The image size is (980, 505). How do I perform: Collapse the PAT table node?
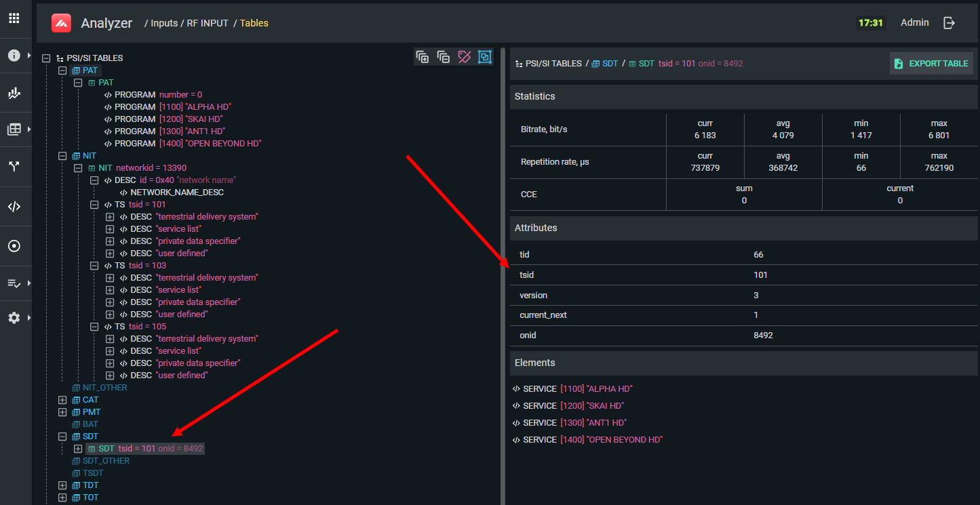pyautogui.click(x=62, y=70)
